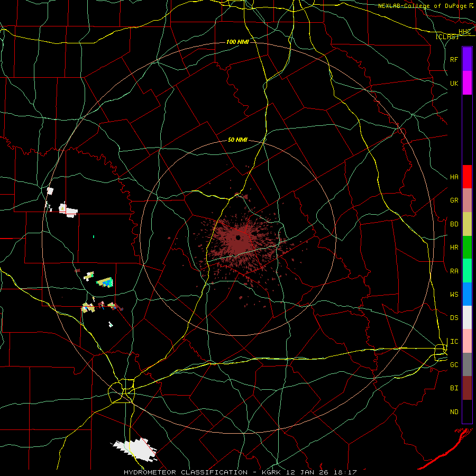Click the BI legend label

(454, 388)
